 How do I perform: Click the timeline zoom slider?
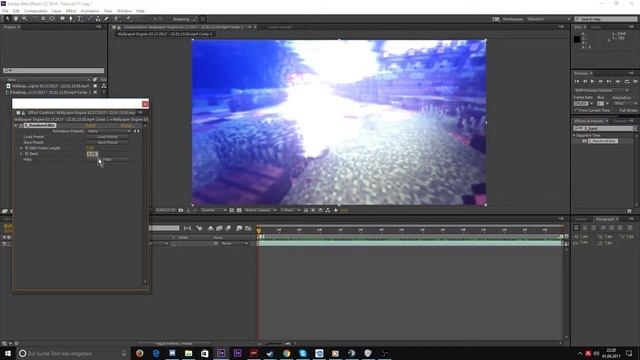[x=275, y=344]
